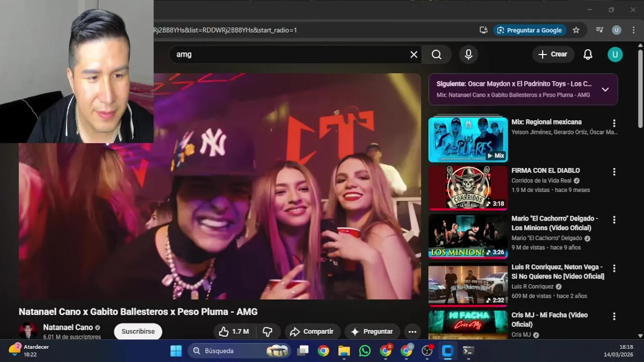Open the Natanael Cano channel name link
Screen dimensions: 644x362
tap(68, 327)
